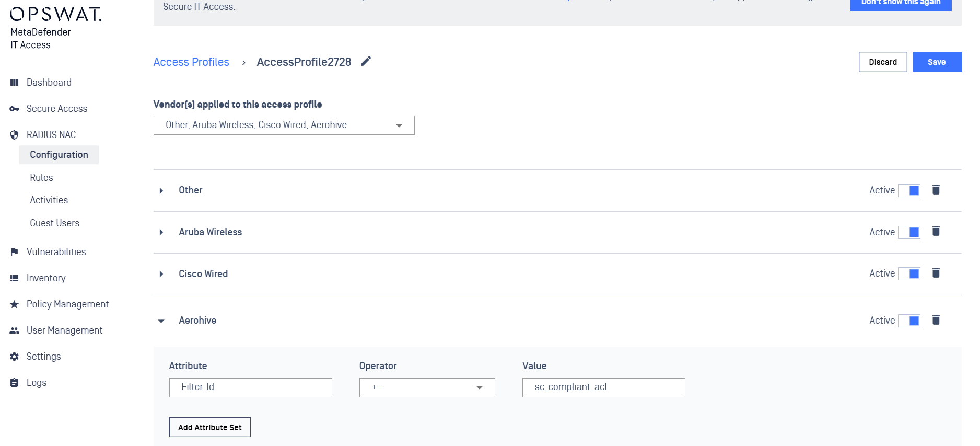Click the User Management people icon
The image size is (980, 446).
click(14, 330)
